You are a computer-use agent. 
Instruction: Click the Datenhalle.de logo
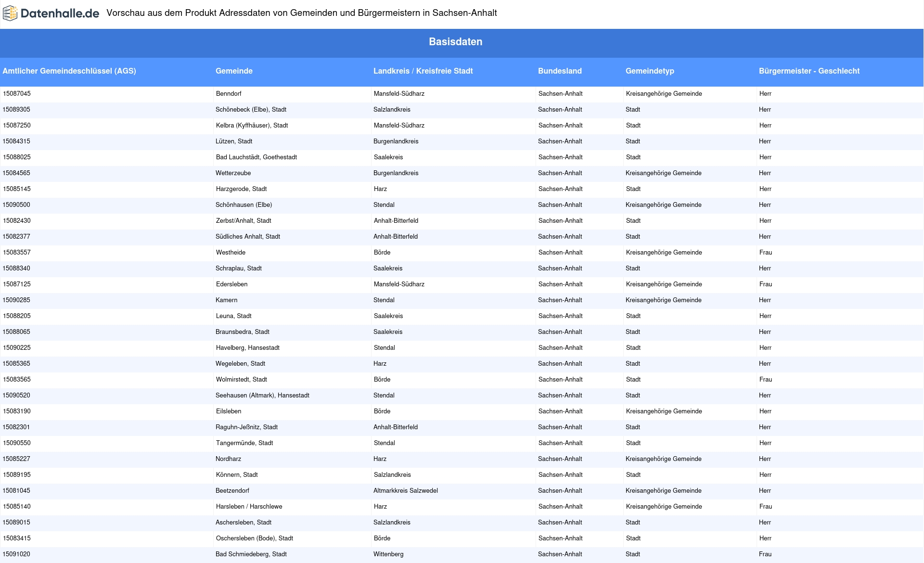click(x=51, y=13)
